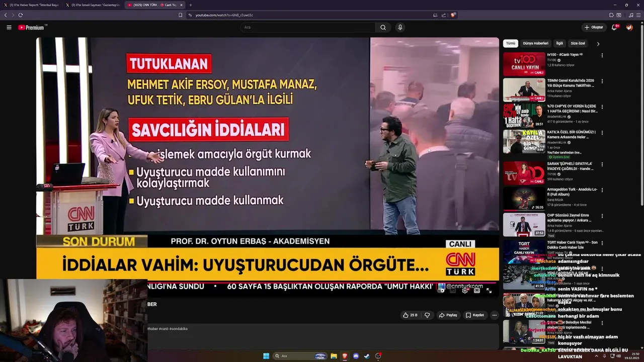Open the %70 CHP'YE OY VEREN video title

[x=572, y=109]
